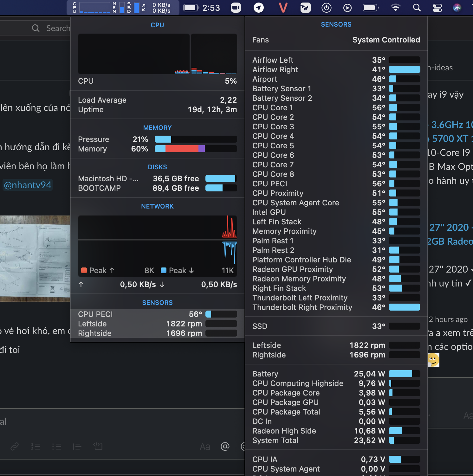Open Spotlight search from the menu bar

click(417, 8)
